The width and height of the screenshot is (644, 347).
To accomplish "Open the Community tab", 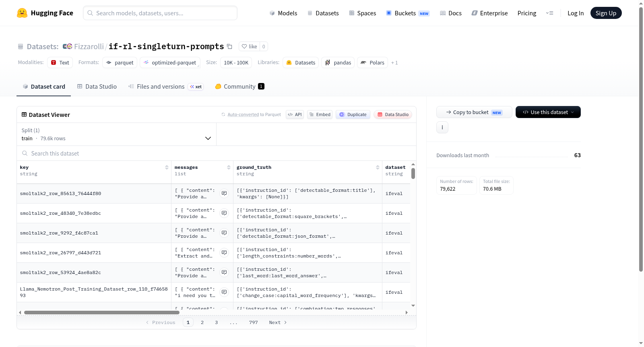I will coord(240,87).
